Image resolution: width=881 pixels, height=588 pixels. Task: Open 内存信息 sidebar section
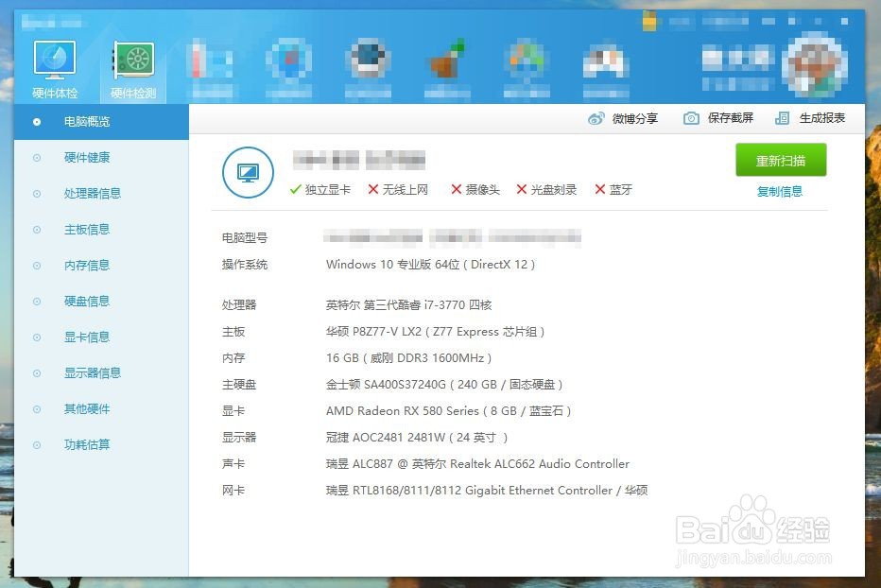pyautogui.click(x=101, y=266)
